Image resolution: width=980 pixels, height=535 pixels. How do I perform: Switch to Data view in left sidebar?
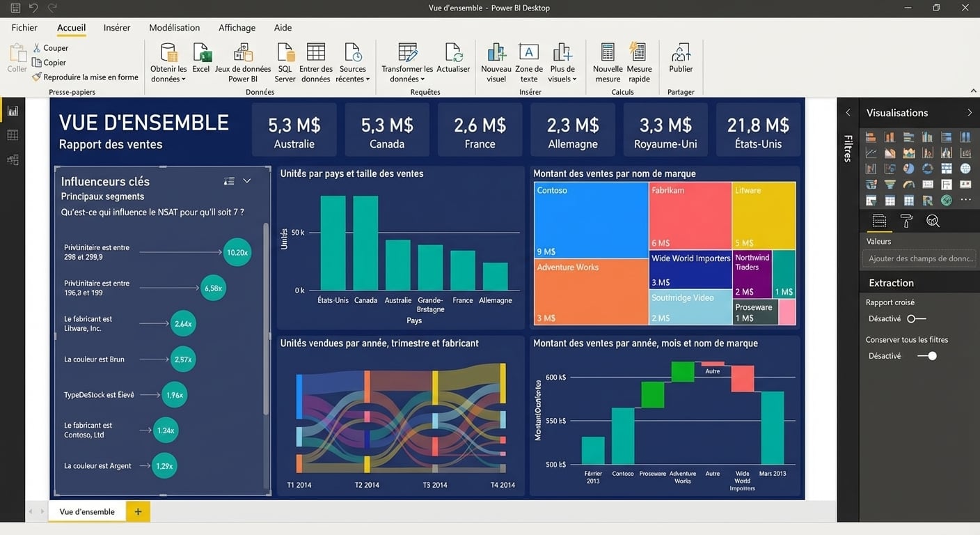[x=13, y=135]
